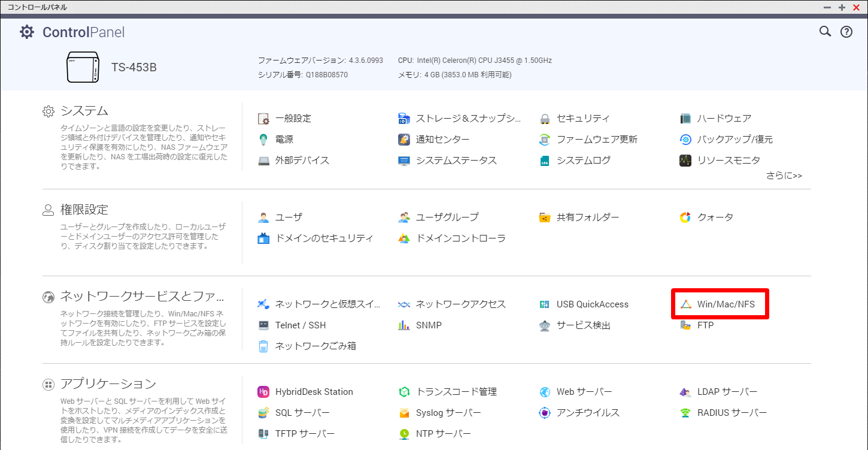
Task: Open the FTP icon
Action: tap(685, 325)
